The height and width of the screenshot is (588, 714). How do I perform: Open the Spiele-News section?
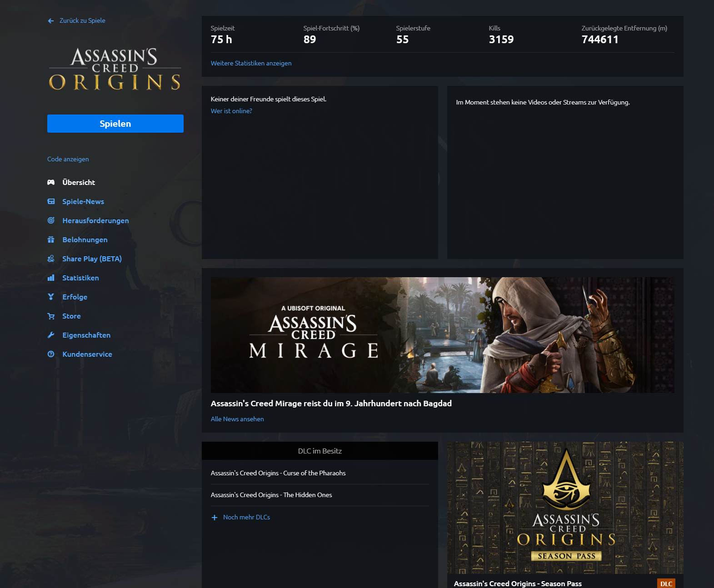pos(83,201)
